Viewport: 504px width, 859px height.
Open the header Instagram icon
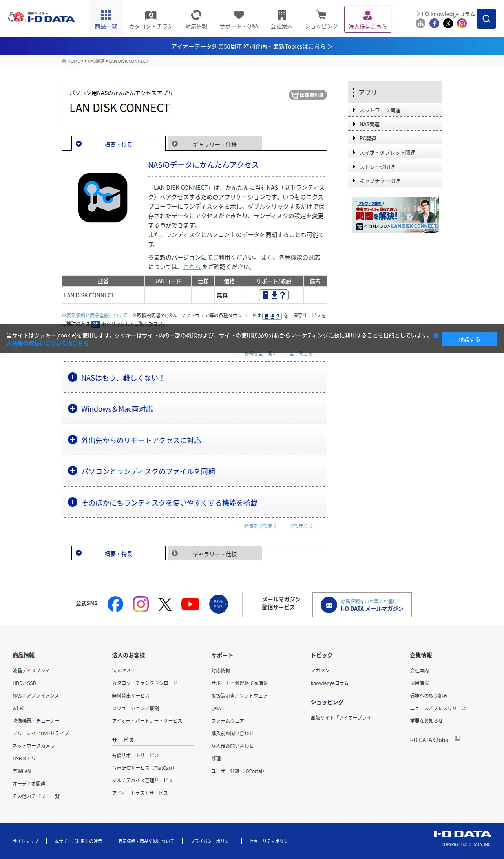click(x=462, y=24)
